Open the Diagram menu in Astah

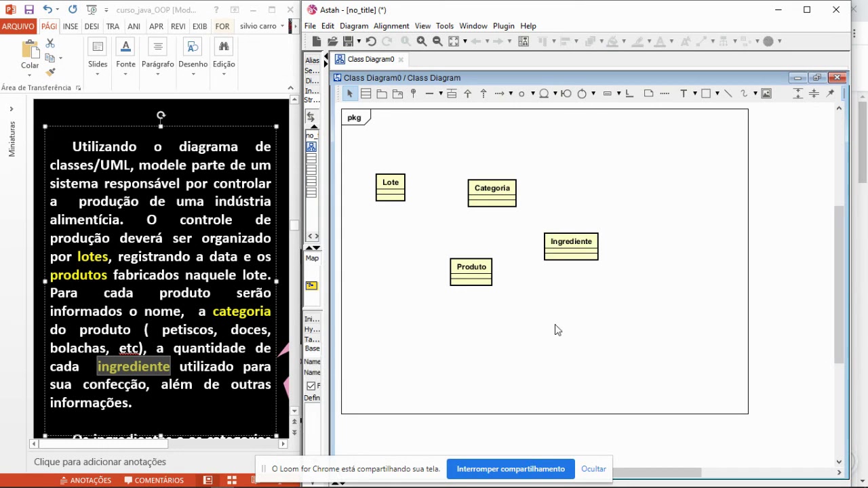coord(354,26)
